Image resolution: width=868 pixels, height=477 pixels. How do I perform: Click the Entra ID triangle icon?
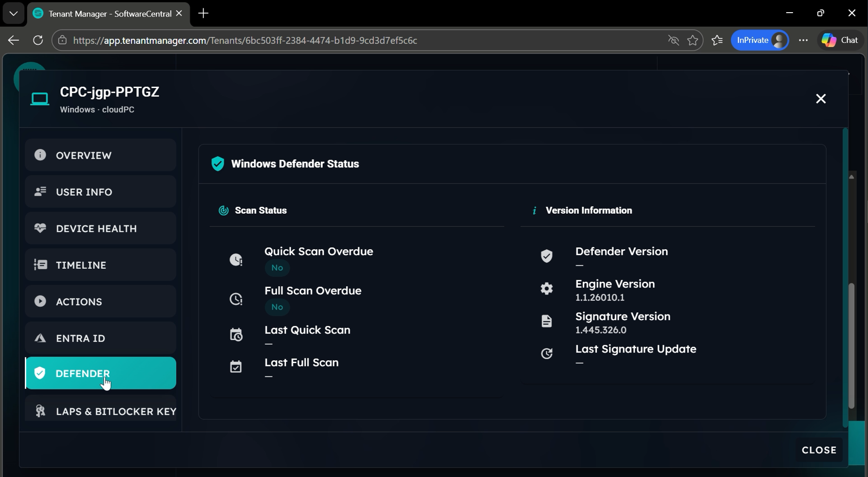pos(40,338)
